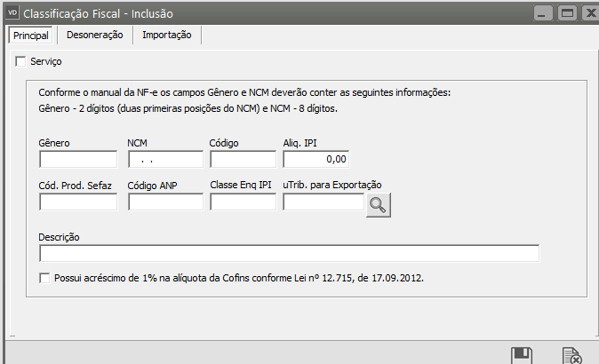Focus the Código ANP field
This screenshot has height=364, width=599.
pos(165,202)
